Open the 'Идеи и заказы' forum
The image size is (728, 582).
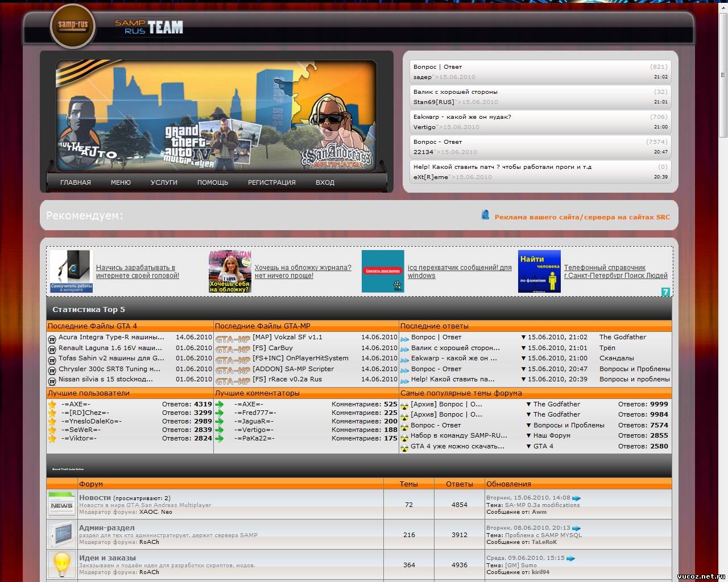107,558
